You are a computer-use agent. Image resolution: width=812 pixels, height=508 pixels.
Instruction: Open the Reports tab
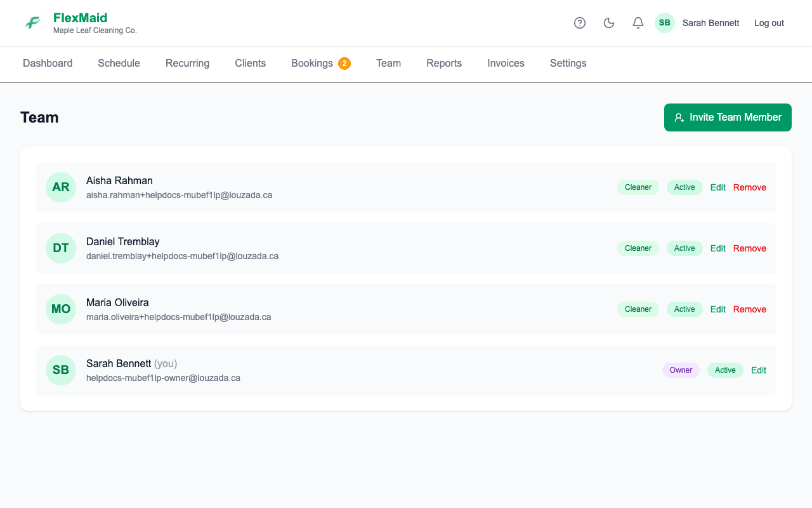point(444,63)
